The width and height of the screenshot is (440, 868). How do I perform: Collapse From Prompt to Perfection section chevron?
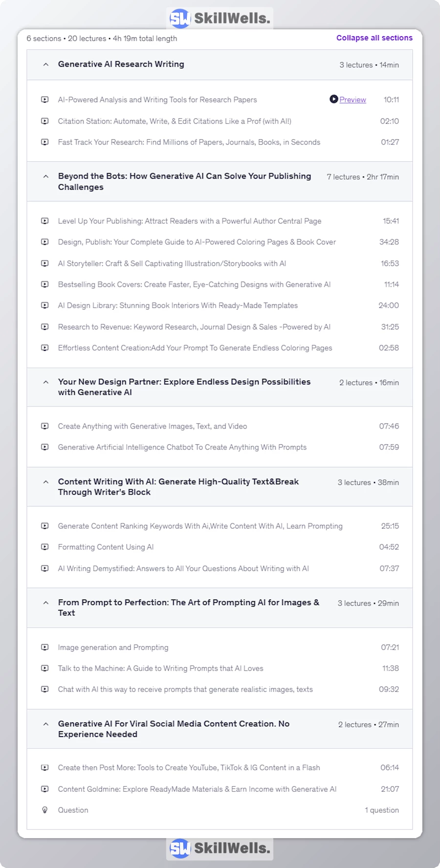(45, 603)
